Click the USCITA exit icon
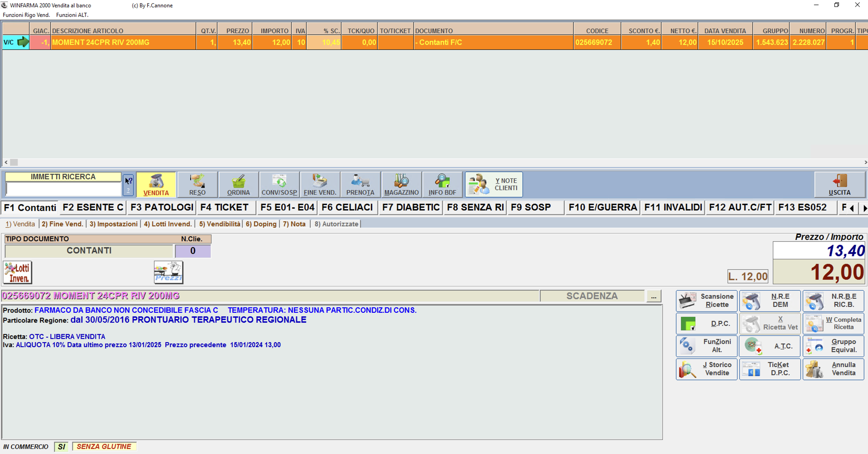Viewport: 868px width, 454px height. click(x=839, y=184)
